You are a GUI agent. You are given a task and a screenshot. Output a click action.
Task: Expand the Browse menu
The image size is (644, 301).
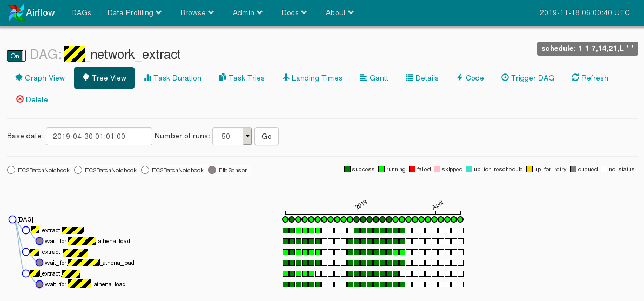click(197, 13)
